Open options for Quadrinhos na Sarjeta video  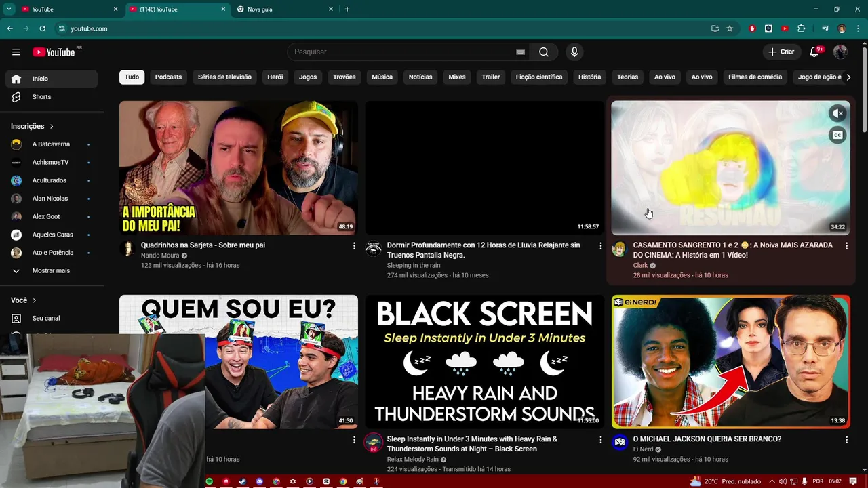pyautogui.click(x=354, y=246)
